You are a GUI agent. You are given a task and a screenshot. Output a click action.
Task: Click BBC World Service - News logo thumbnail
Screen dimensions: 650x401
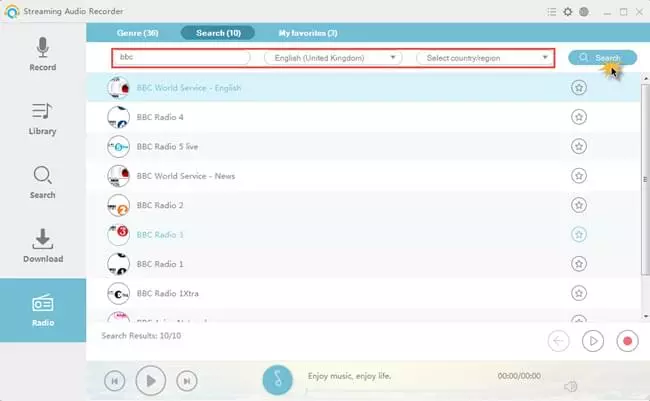(119, 176)
